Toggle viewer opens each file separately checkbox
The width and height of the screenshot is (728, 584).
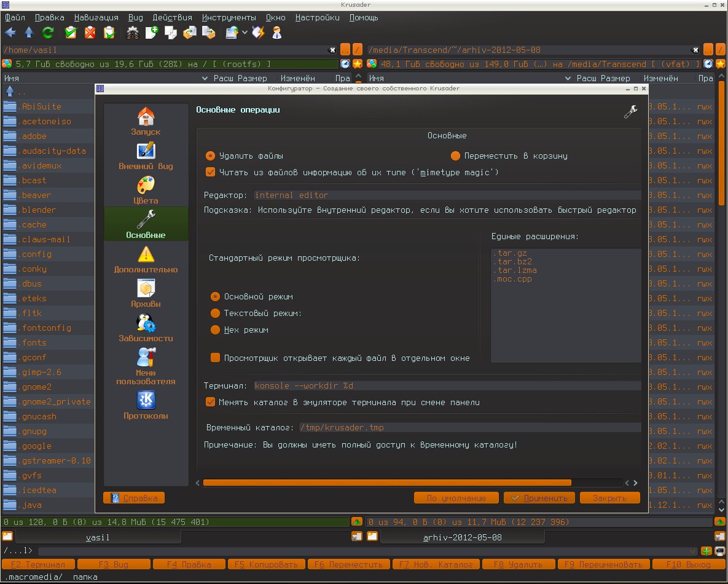pos(215,358)
